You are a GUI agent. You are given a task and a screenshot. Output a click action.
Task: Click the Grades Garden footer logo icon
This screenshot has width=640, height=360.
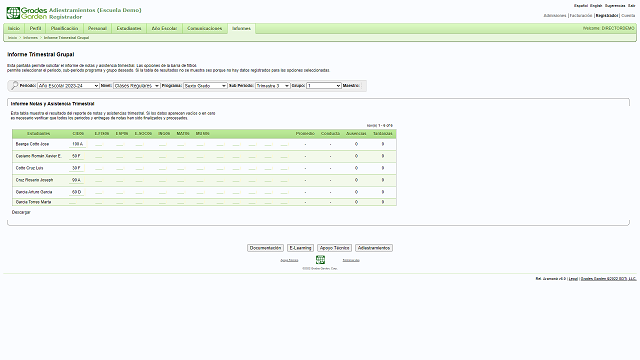click(x=320, y=260)
